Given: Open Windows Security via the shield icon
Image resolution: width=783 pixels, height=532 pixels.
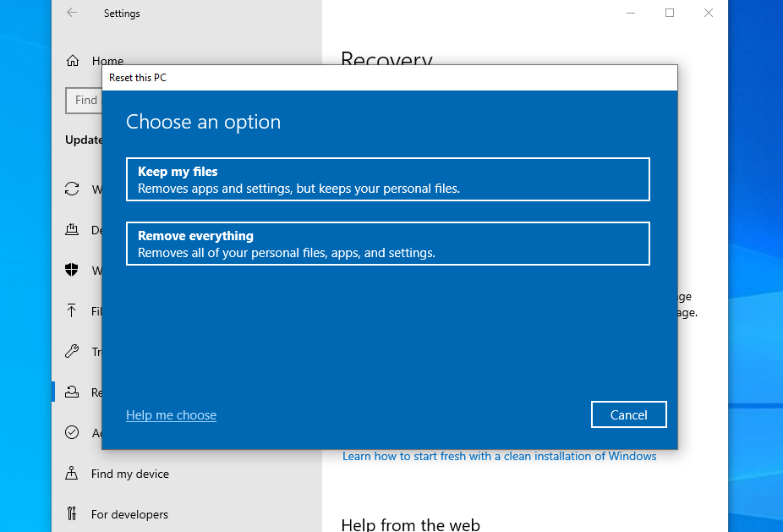Looking at the screenshot, I should [73, 270].
